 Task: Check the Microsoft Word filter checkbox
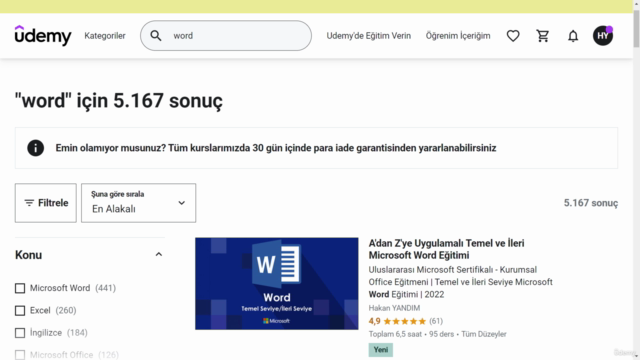(20, 288)
